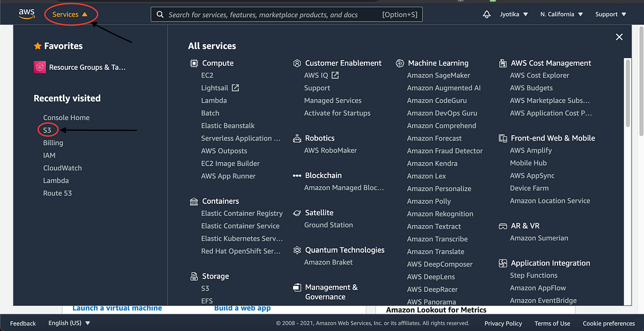The image size is (644, 331).
Task: Click the AWS logo
Action: 27,13
